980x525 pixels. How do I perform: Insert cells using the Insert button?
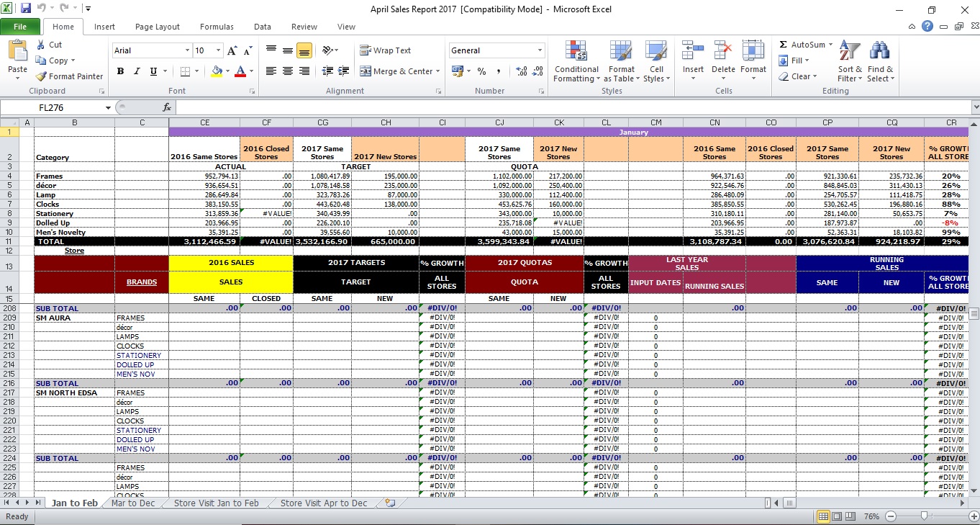pyautogui.click(x=693, y=62)
